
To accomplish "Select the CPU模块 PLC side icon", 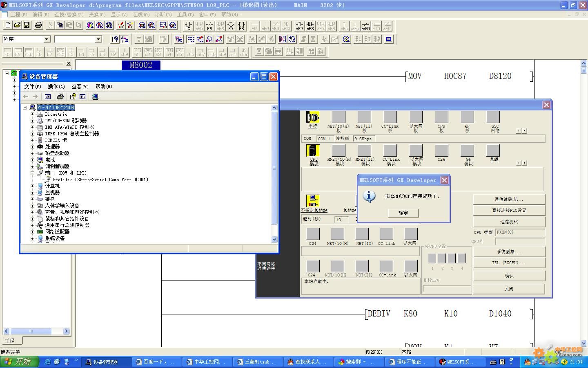I will point(313,150).
